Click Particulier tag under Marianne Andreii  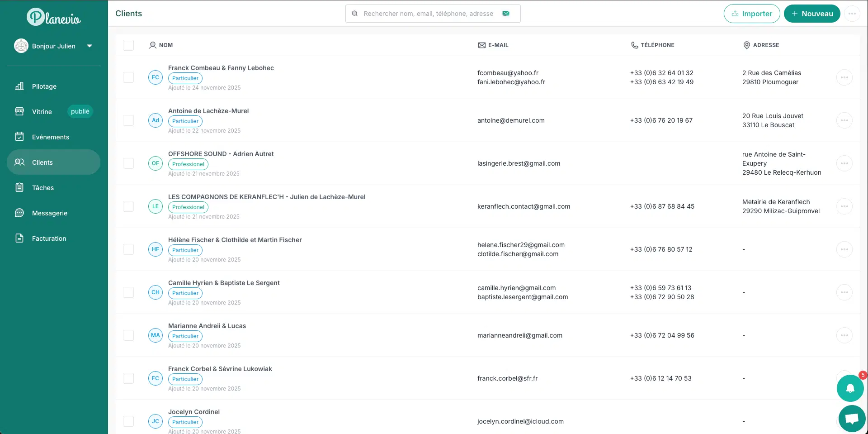pos(185,336)
